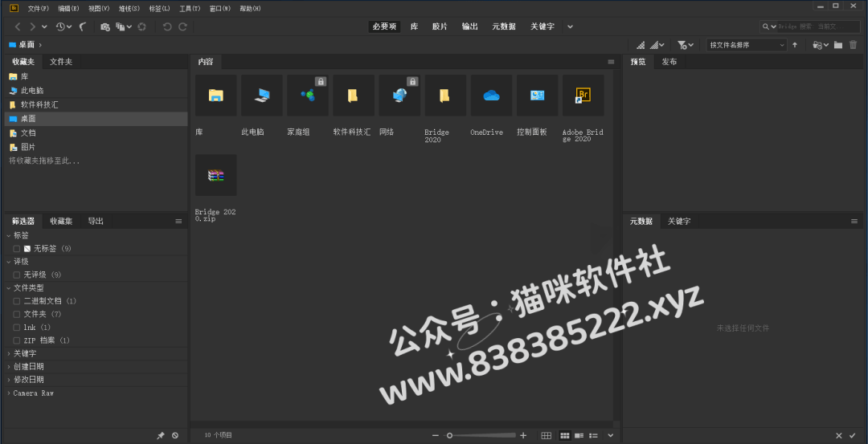This screenshot has width=868, height=444.
Task: Open the filter by rating funnel
Action: point(686,45)
